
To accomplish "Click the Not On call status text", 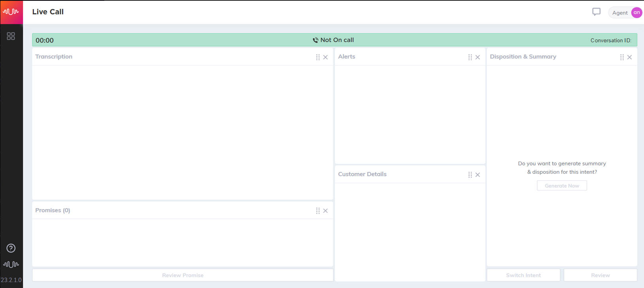I will point(337,40).
